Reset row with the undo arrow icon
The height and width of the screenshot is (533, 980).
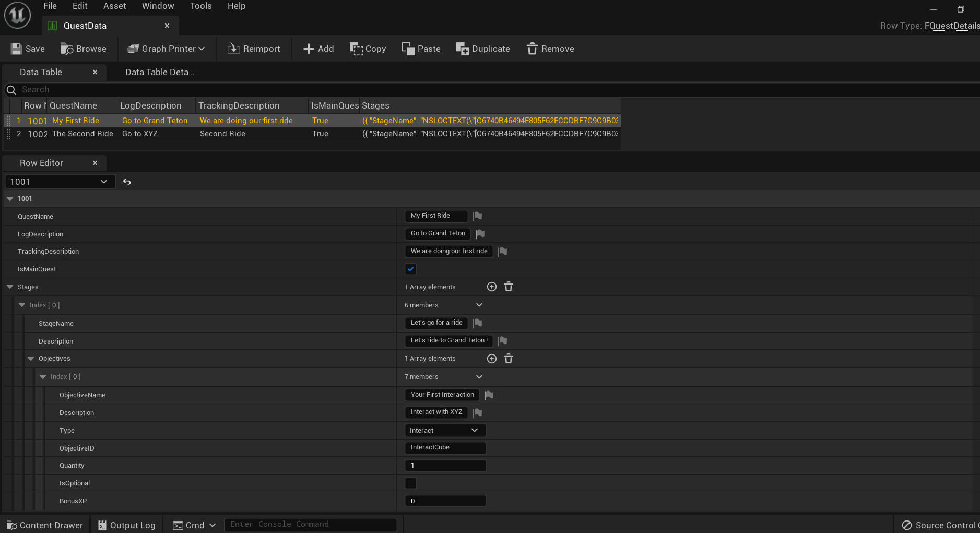(x=127, y=182)
